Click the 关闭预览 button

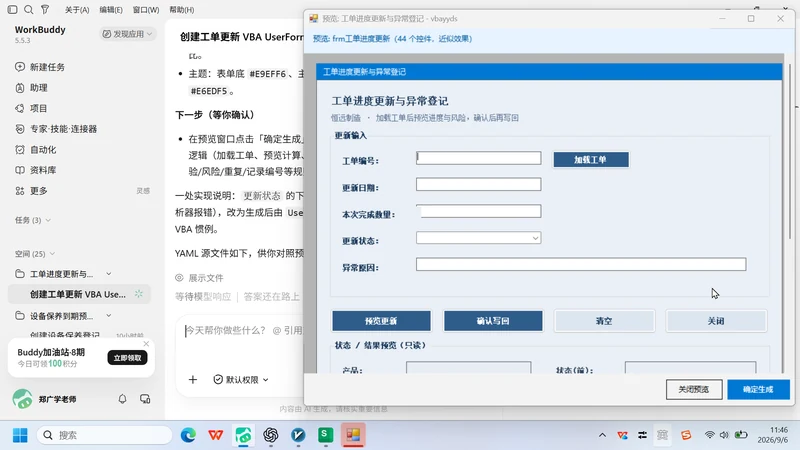694,389
